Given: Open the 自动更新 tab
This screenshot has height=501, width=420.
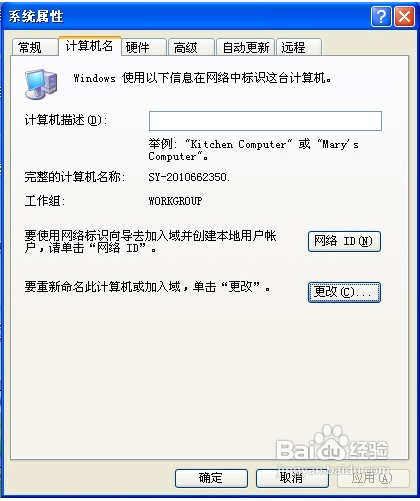Looking at the screenshot, I should tap(245, 47).
